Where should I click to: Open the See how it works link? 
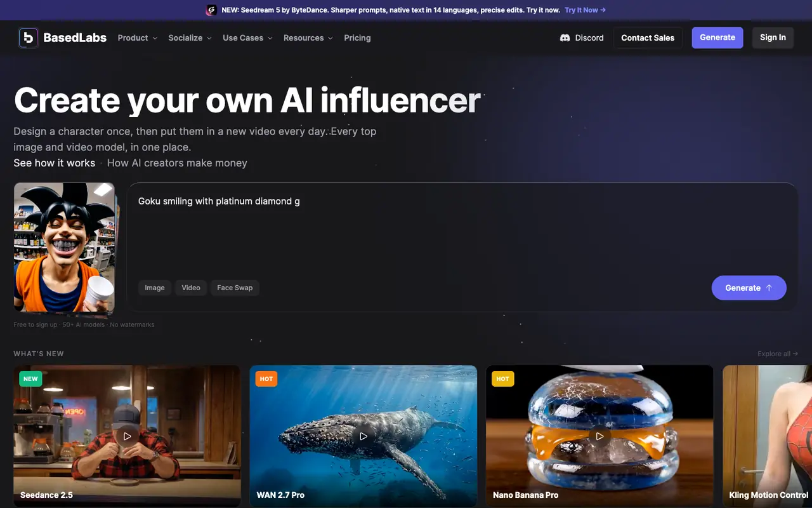point(55,163)
